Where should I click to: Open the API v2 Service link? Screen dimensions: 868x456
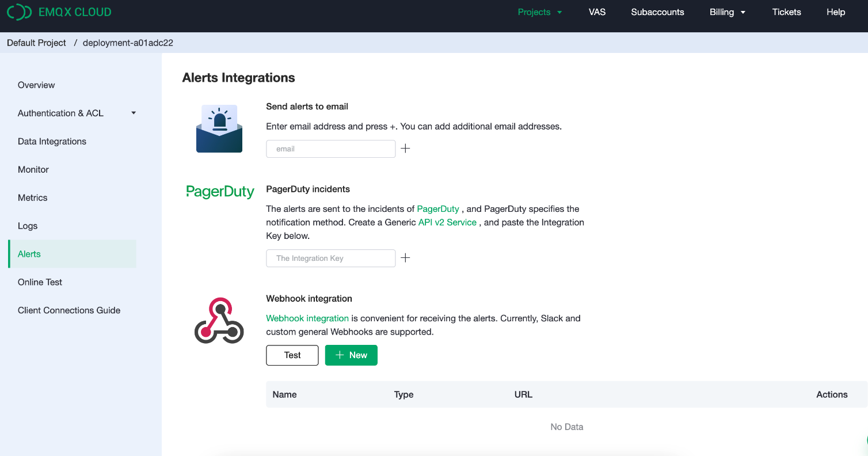pos(447,222)
